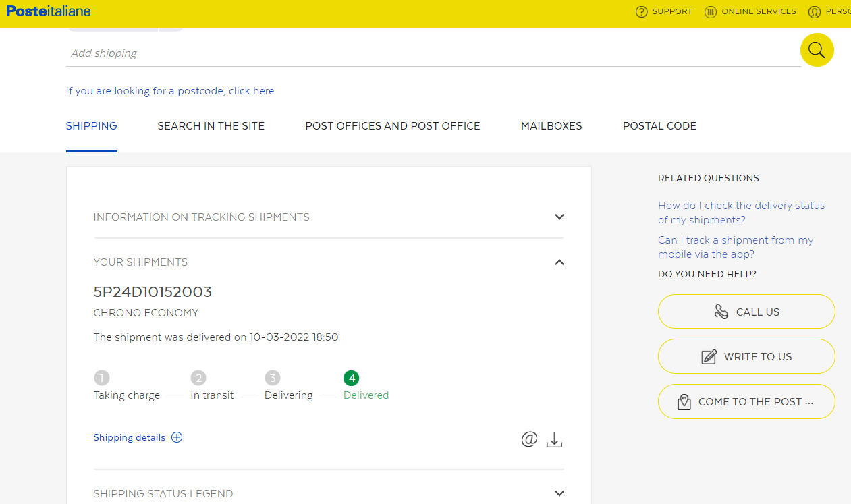The image size is (851, 504).
Task: Click the email @ notification icon
Action: pyautogui.click(x=529, y=439)
